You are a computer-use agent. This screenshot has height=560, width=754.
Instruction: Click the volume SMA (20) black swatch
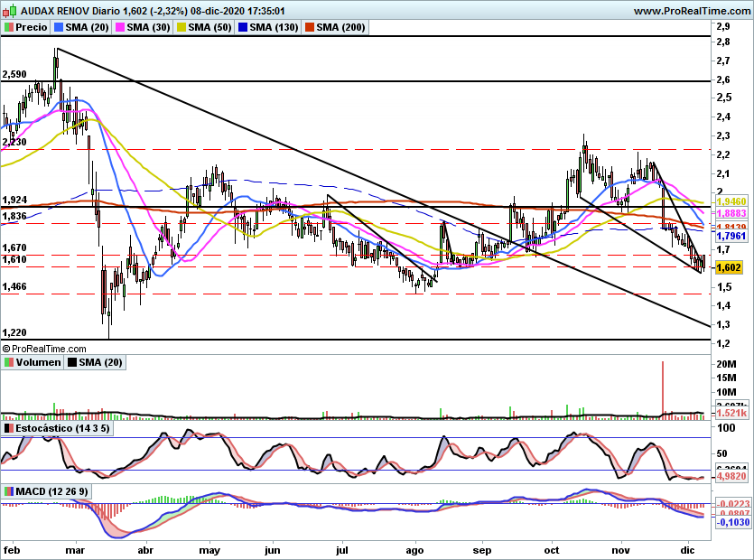72,362
